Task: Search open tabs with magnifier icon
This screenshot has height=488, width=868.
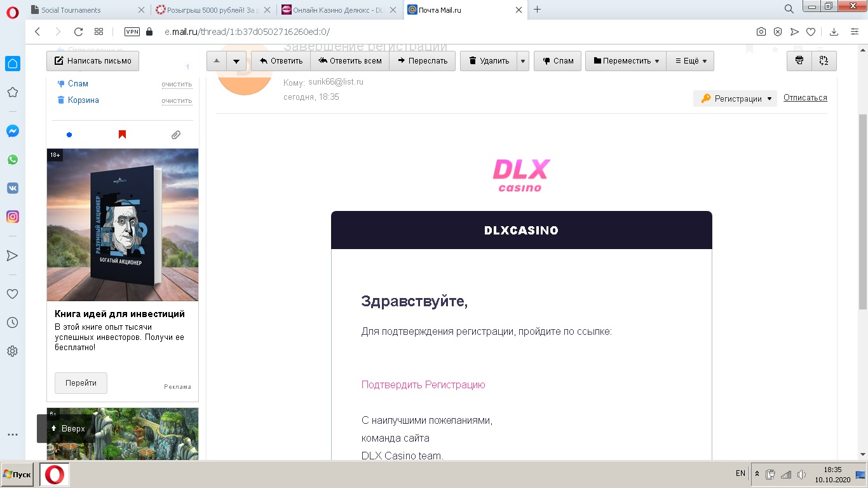Action: click(789, 9)
